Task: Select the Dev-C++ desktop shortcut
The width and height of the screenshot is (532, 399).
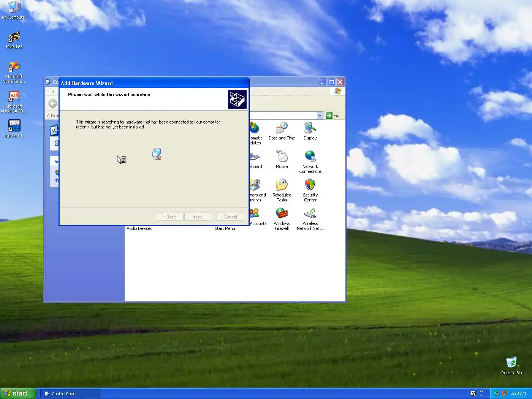Action: pyautogui.click(x=14, y=129)
